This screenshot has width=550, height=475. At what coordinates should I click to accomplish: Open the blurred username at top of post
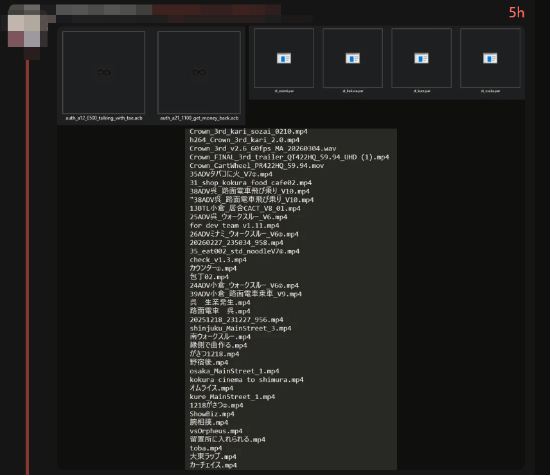click(168, 9)
